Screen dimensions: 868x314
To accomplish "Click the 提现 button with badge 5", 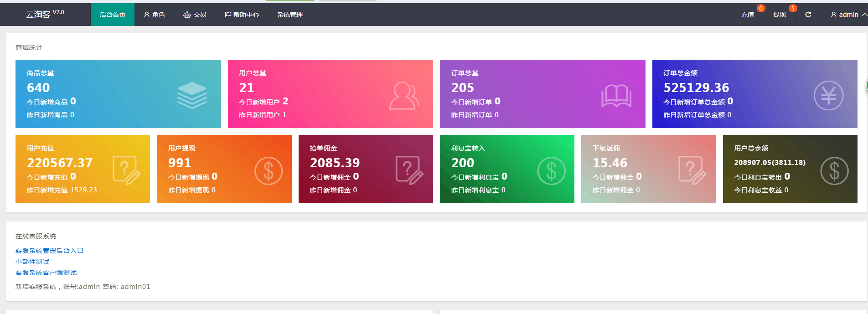I will 779,15.
